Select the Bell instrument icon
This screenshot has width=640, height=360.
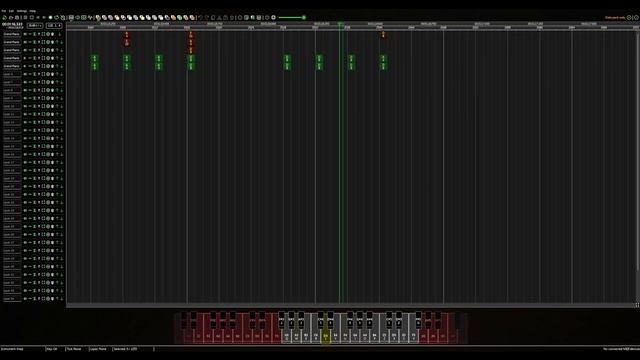pyautogui.click(x=142, y=18)
